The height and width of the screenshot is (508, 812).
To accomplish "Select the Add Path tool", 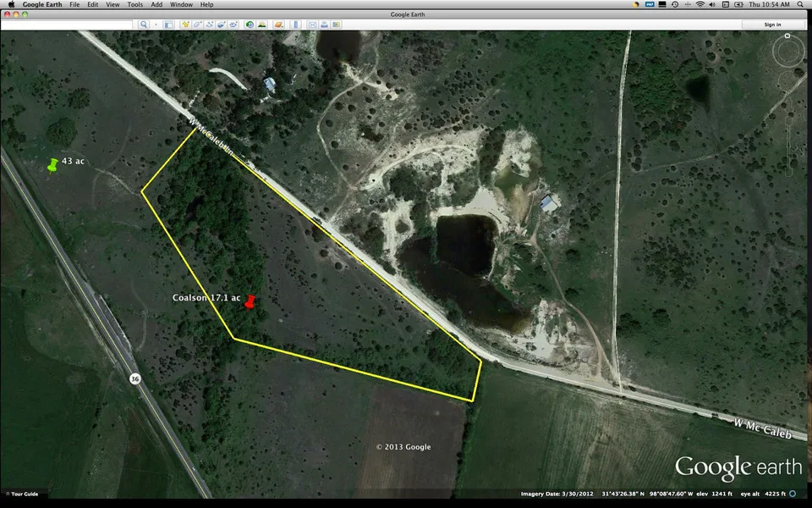I will click(209, 25).
